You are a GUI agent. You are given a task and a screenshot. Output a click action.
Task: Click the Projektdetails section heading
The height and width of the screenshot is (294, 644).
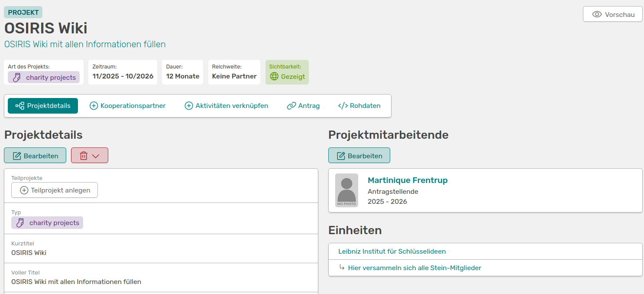tap(43, 135)
